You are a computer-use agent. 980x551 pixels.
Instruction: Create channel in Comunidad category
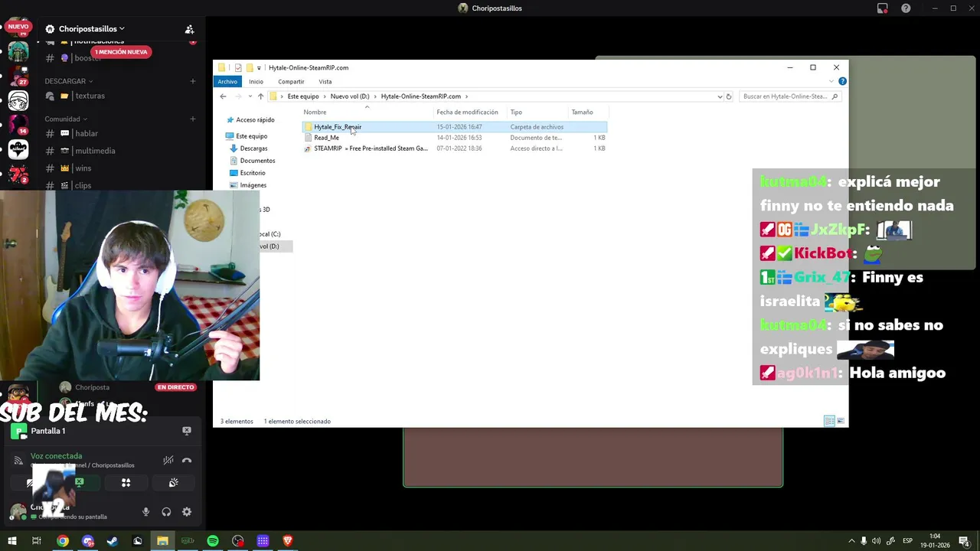[x=193, y=119]
